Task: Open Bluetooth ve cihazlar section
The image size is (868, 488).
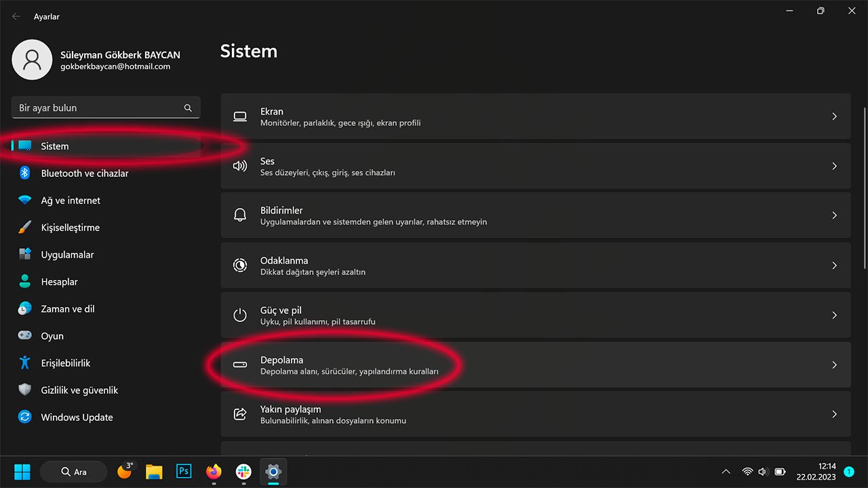Action: (x=106, y=173)
